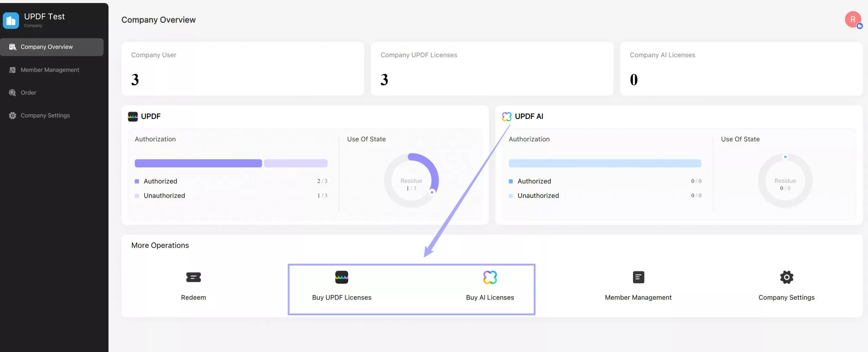
Task: Click Member Management document icon in More Operations
Action: click(x=638, y=277)
